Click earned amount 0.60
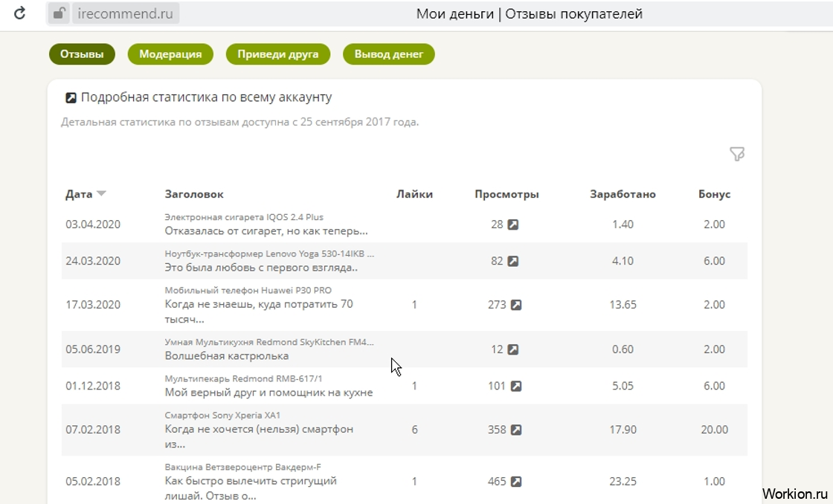Viewport: 833px width, 504px height. point(623,349)
